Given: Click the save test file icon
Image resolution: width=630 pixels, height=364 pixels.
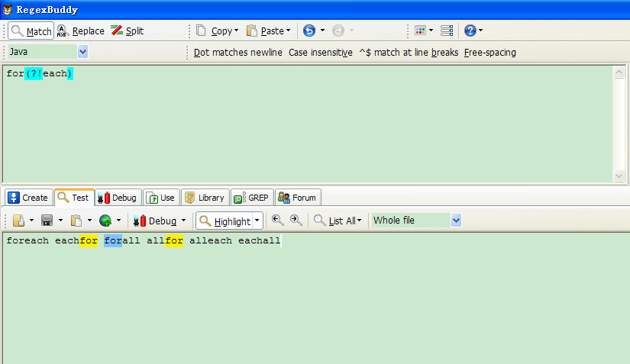Looking at the screenshot, I should point(47,221).
